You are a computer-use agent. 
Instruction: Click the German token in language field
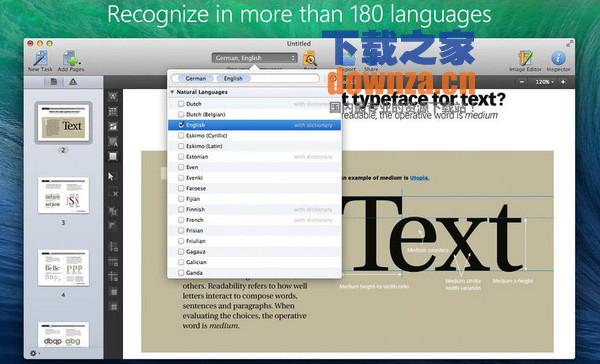(196, 78)
